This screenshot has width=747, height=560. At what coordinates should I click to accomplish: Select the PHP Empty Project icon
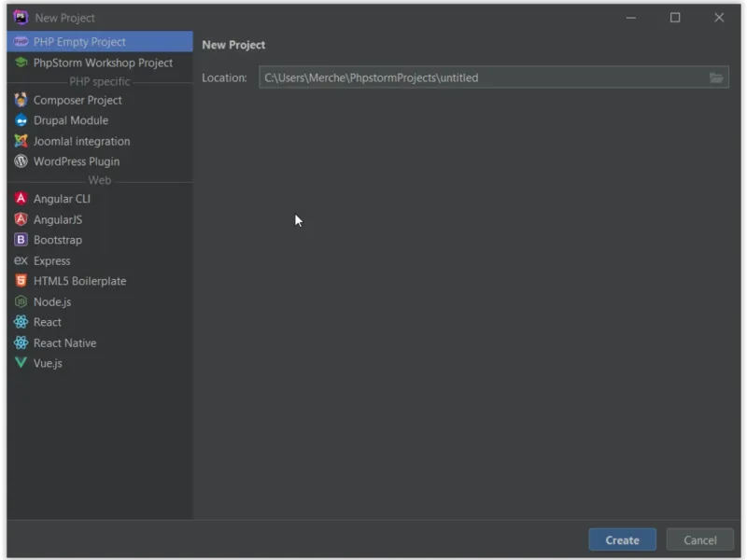click(21, 42)
